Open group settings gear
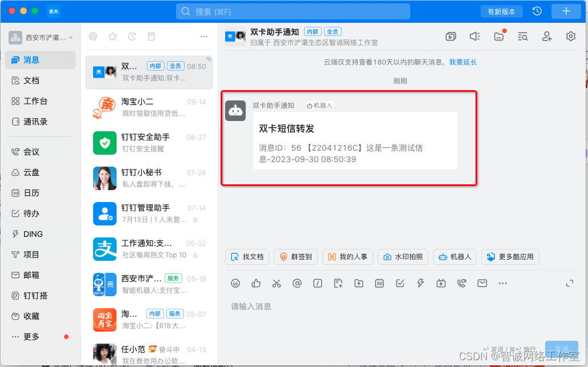Image resolution: width=588 pixels, height=367 pixels. (x=571, y=37)
